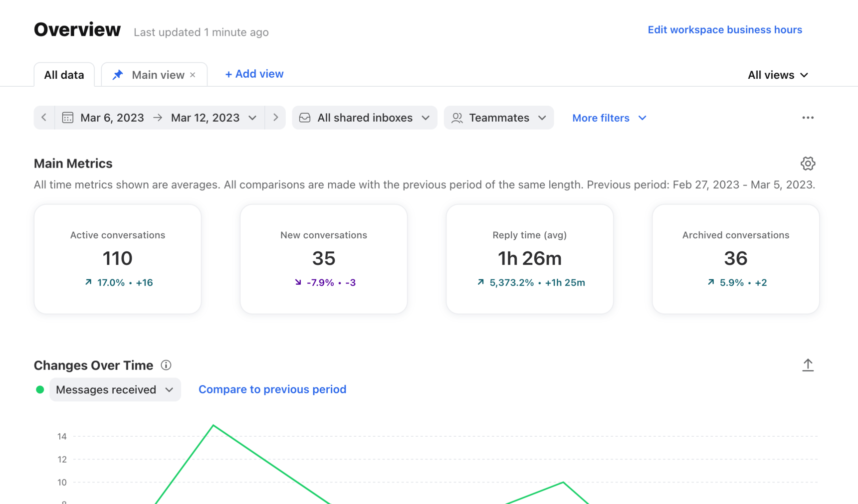The height and width of the screenshot is (504, 858).
Task: Click the teammates people icon
Action: (457, 118)
